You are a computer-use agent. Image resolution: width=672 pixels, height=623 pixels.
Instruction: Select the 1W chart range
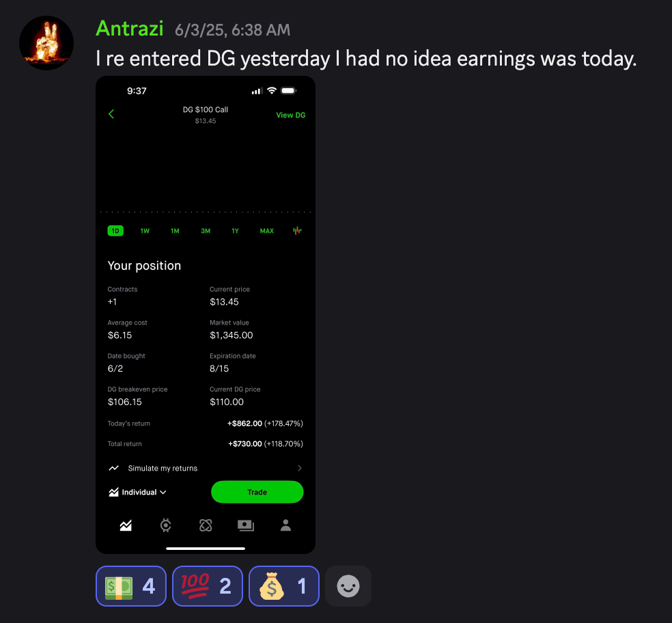145,231
